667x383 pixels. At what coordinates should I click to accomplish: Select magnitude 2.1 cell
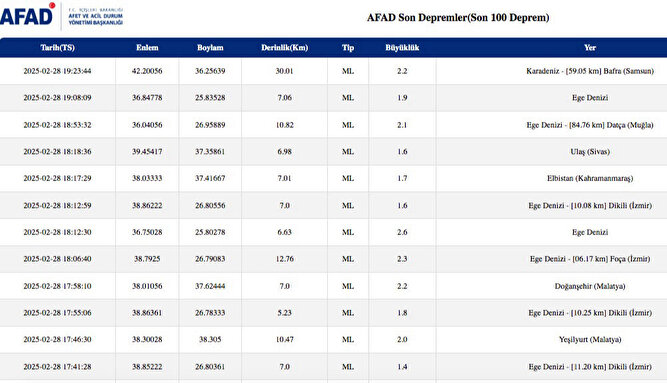click(402, 125)
